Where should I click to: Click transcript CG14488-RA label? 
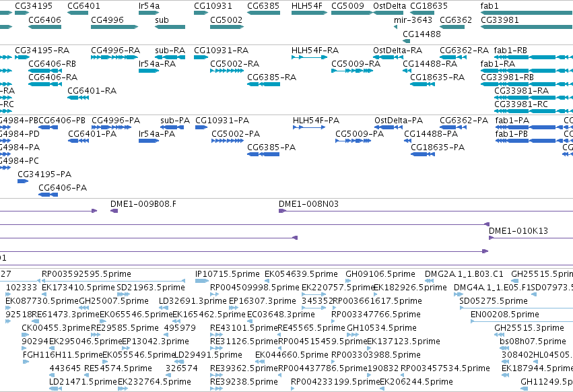click(430, 63)
